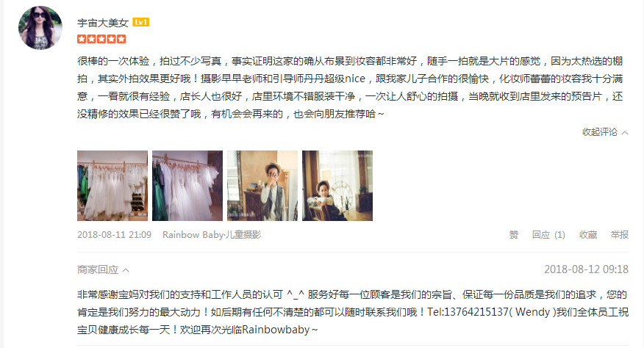Click chevron icon beside 商家回应
This screenshot has width=644, height=348.
pos(126,270)
